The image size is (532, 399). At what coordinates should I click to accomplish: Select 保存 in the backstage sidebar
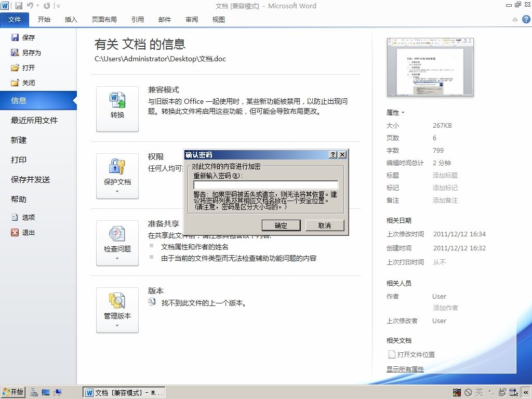[x=23, y=37]
